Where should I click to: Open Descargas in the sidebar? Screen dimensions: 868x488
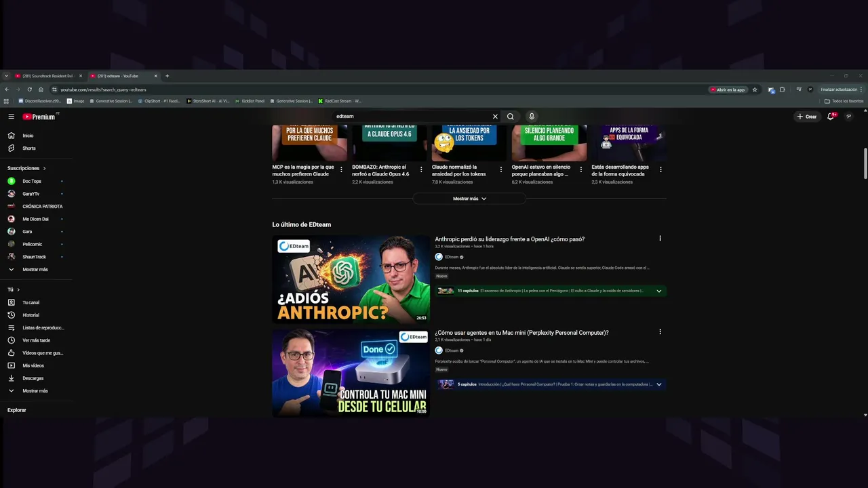(34, 378)
